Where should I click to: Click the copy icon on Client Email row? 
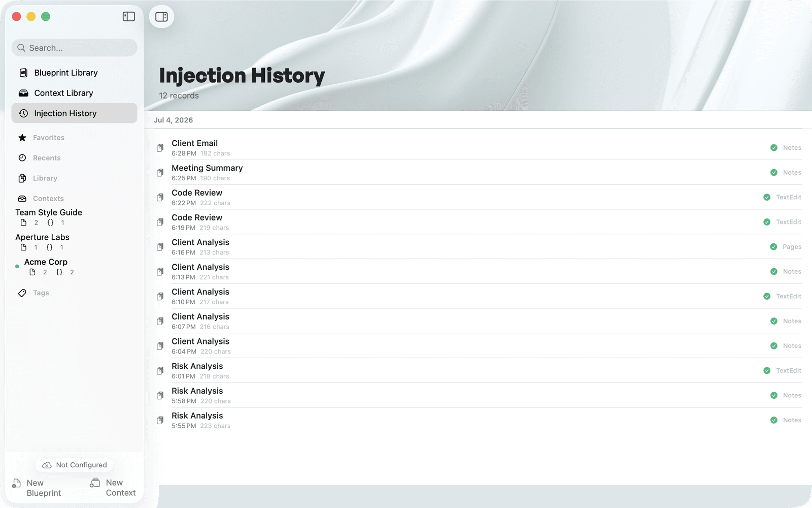point(160,148)
